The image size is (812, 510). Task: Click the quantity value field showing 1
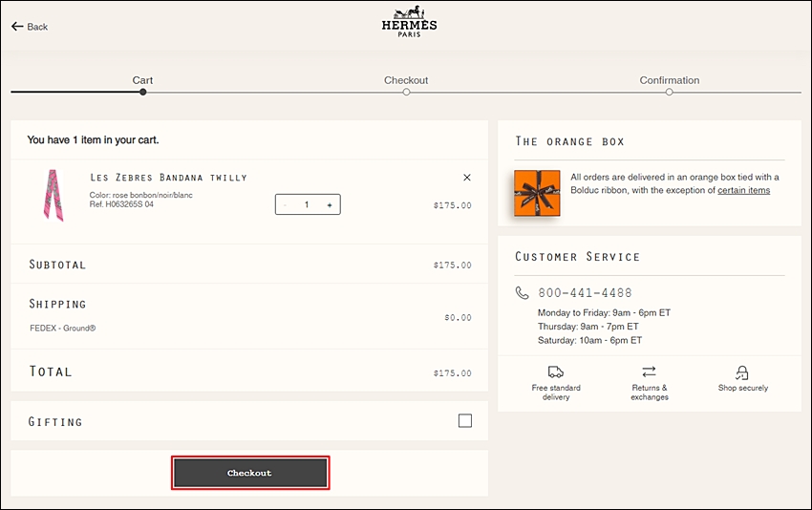point(307,204)
